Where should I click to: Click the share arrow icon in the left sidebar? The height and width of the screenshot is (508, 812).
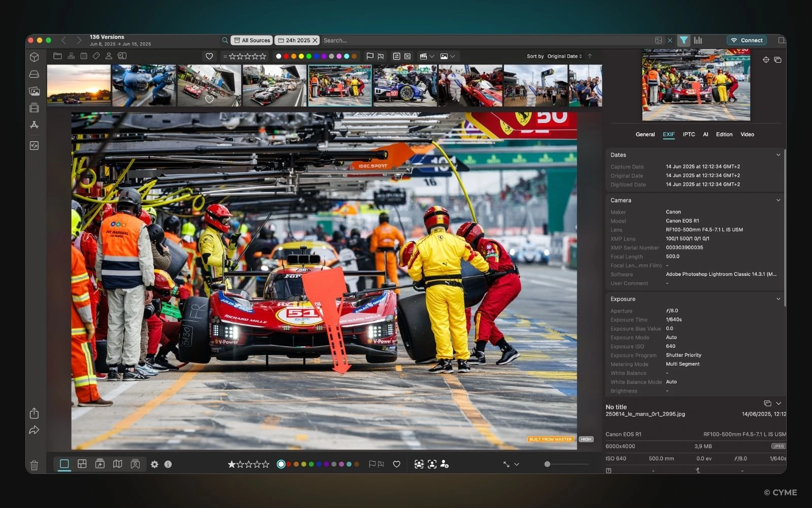tap(34, 430)
